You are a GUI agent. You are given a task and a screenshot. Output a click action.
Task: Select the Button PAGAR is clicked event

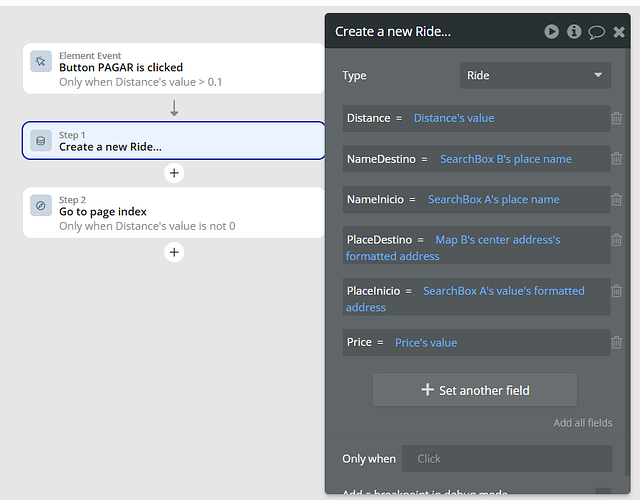pyautogui.click(x=174, y=68)
